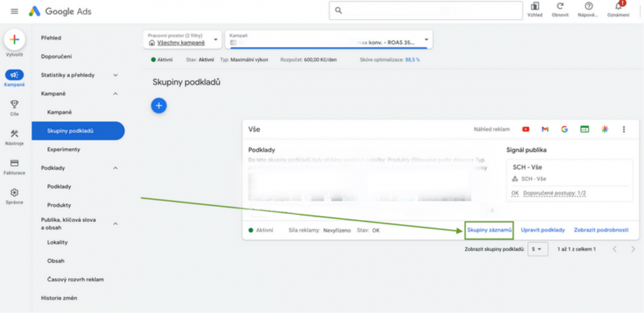Open the Pracovní prostor filter dropdown
The image size is (644, 313).
pos(215,39)
